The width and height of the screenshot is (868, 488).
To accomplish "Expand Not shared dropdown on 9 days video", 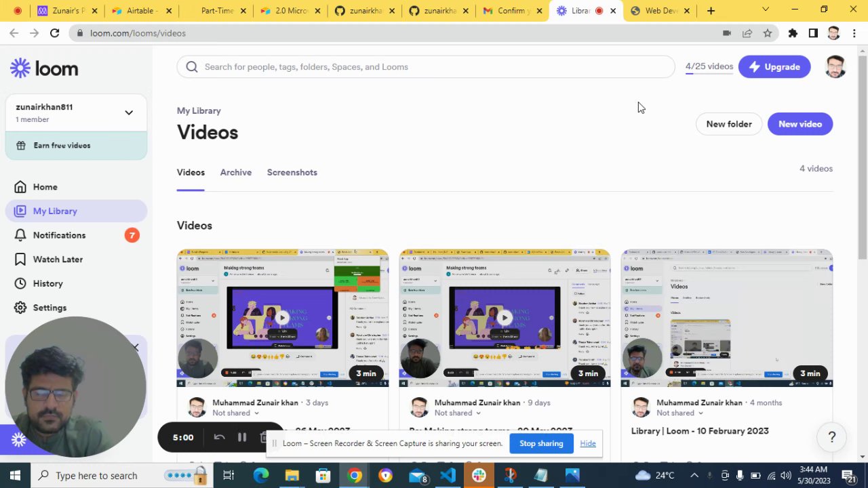I will (x=458, y=413).
